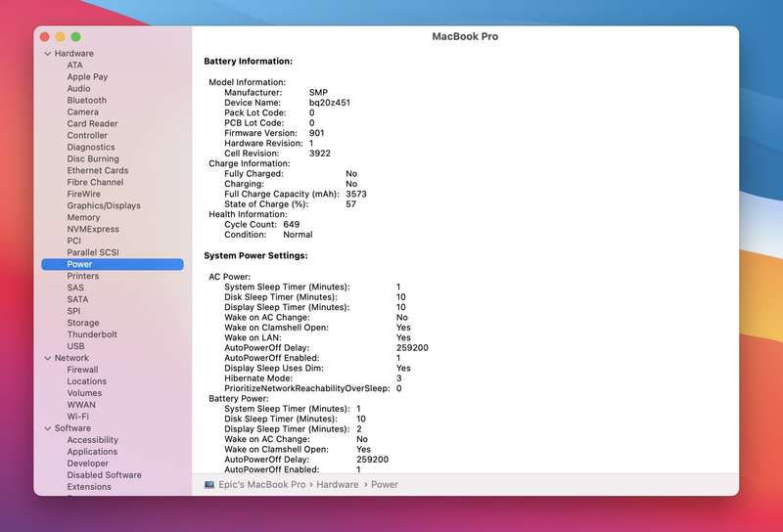
Task: Click Hardware category label in sidebar
Action: [x=74, y=54]
